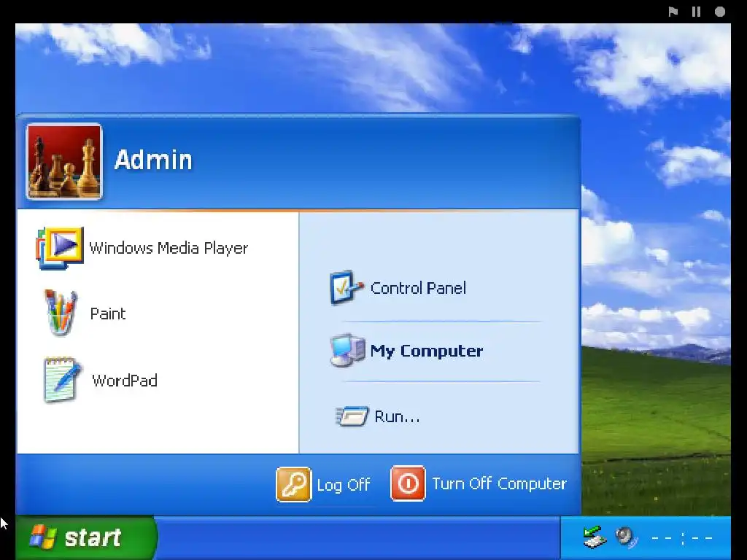The height and width of the screenshot is (560, 747).
Task: Open the speaker volume tray icon
Action: [625, 537]
